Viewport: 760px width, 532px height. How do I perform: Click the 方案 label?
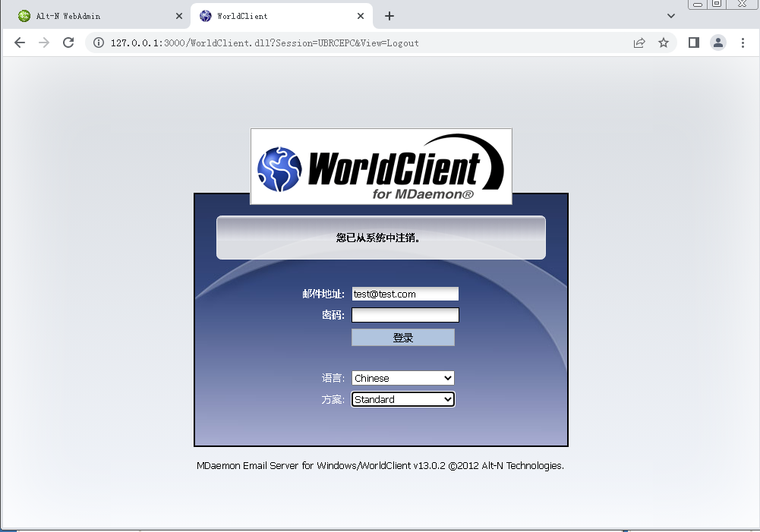pos(333,399)
